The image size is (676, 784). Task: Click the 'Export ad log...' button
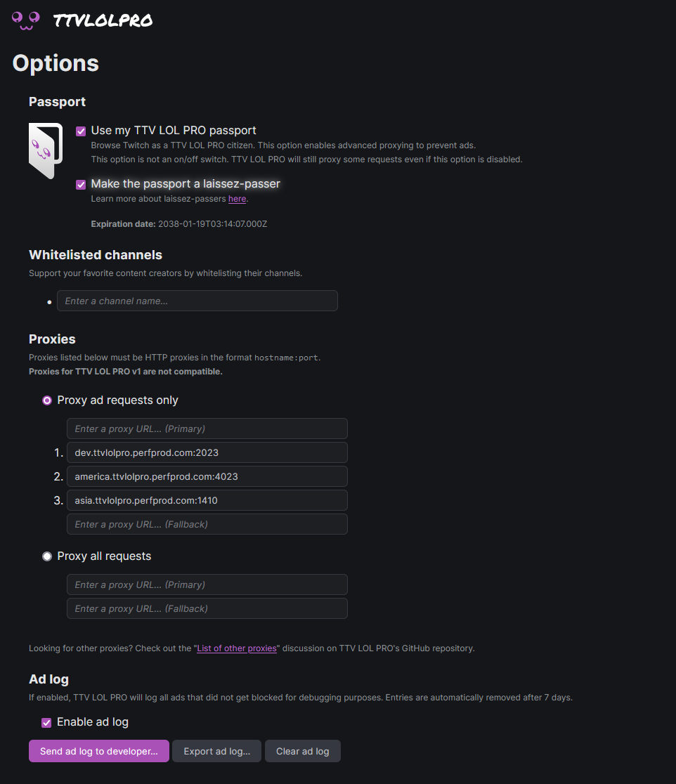click(x=216, y=750)
